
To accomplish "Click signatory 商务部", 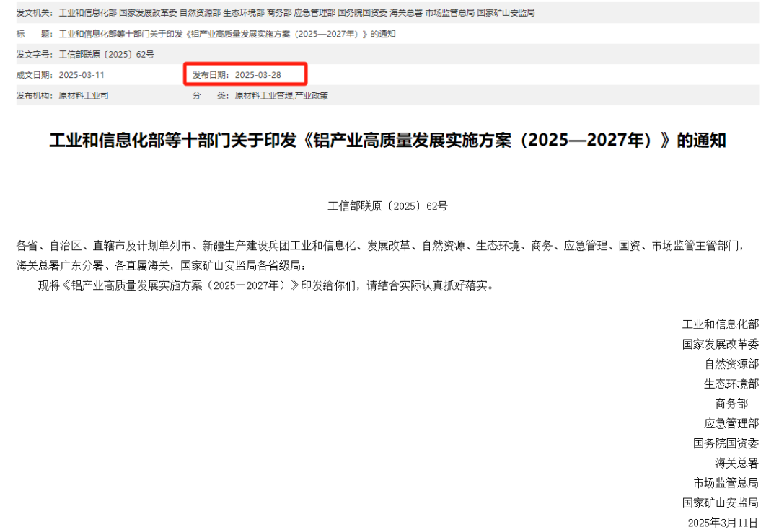I will coord(731,404).
